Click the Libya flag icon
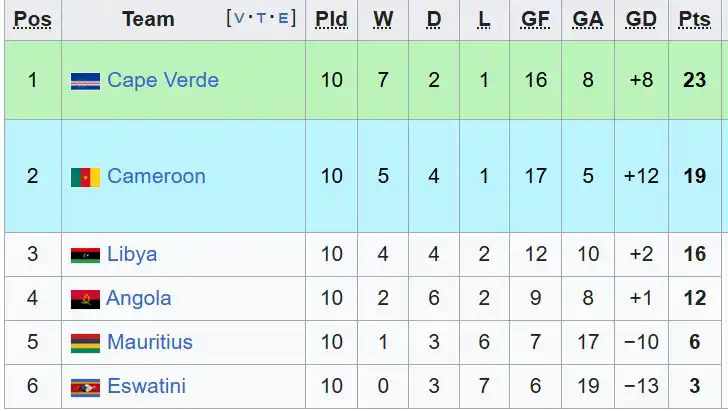The width and height of the screenshot is (728, 411). click(x=85, y=255)
